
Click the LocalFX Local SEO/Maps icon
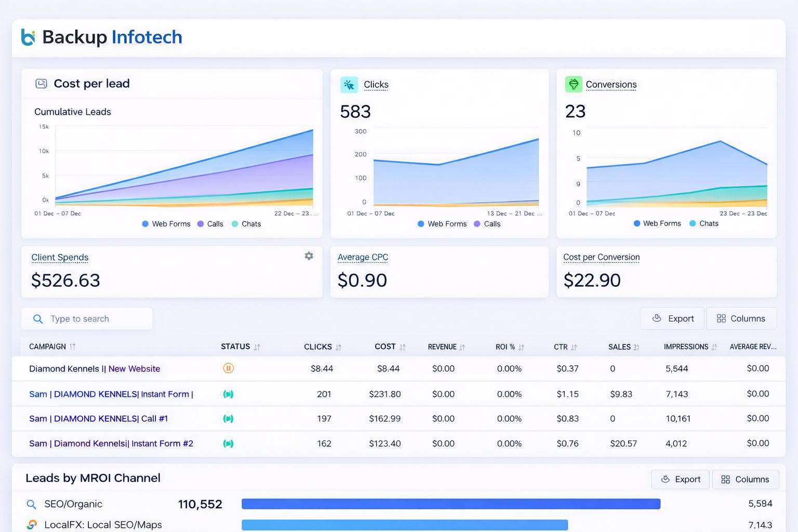[x=32, y=525]
